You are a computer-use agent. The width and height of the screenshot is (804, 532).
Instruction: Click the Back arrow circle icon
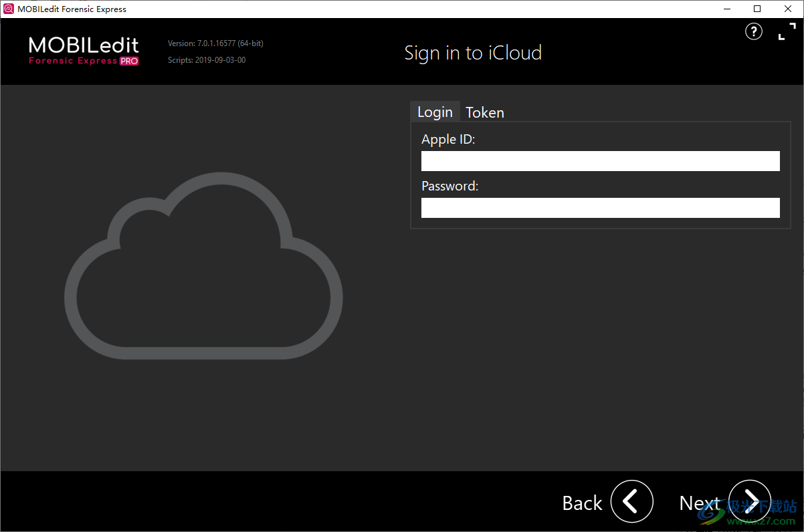632,501
